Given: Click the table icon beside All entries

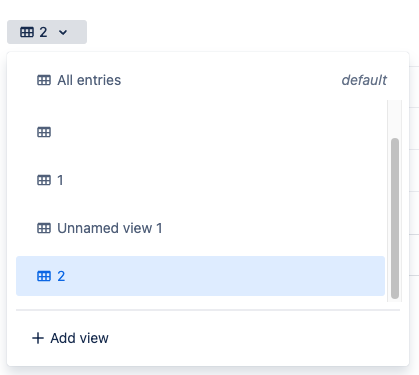Looking at the screenshot, I should (44, 80).
